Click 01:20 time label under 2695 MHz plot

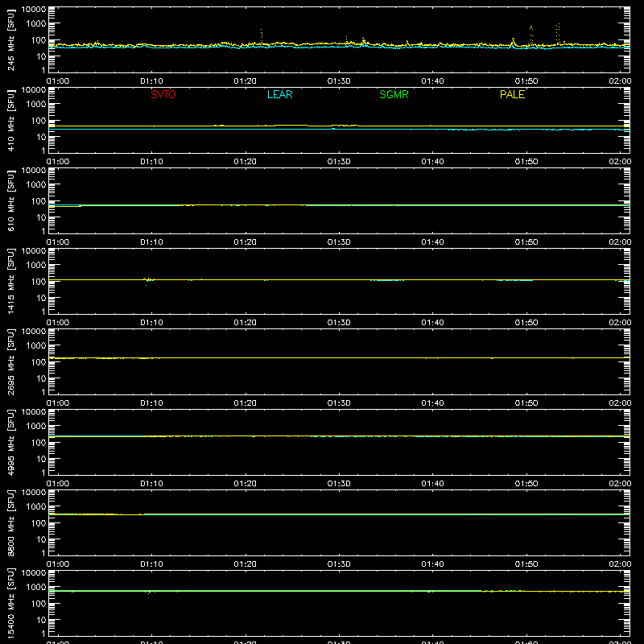point(246,403)
